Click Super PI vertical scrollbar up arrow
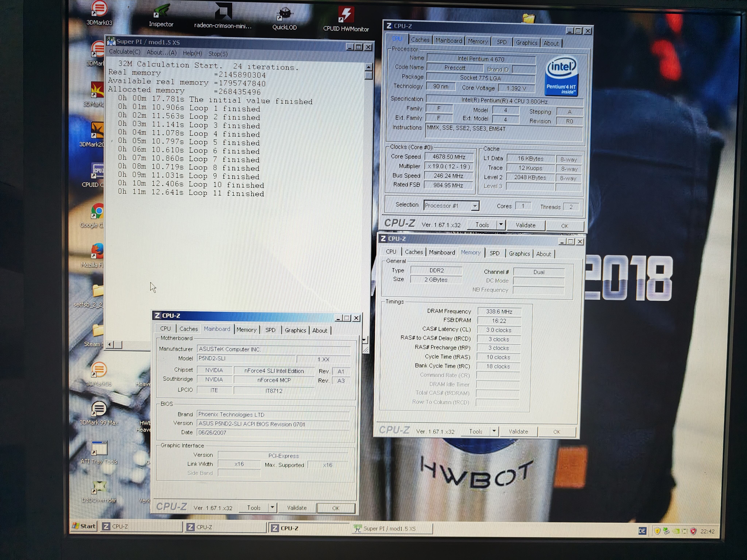Viewport: 747px width, 560px height. pyautogui.click(x=368, y=67)
